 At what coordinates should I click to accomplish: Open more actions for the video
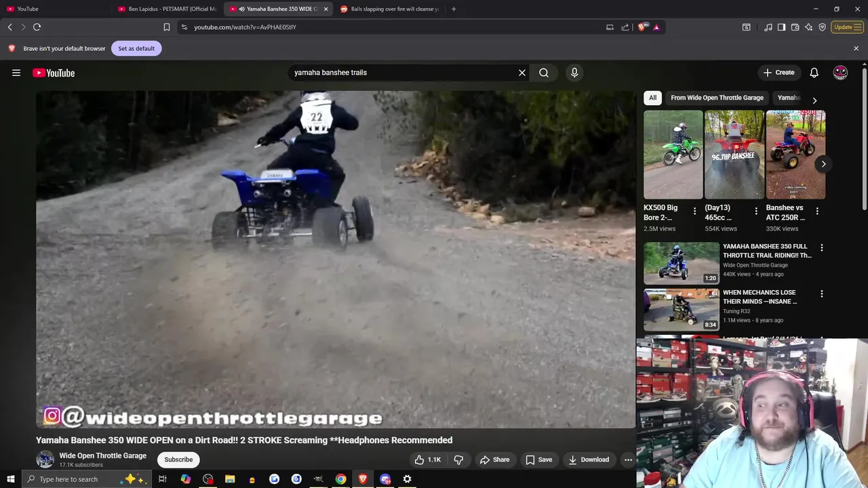pyautogui.click(x=628, y=460)
